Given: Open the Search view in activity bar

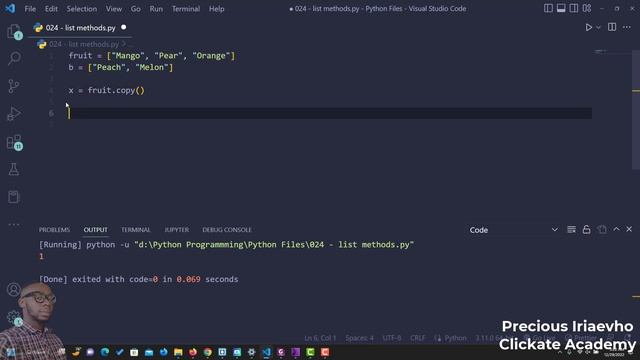Looking at the screenshot, I should [14, 58].
